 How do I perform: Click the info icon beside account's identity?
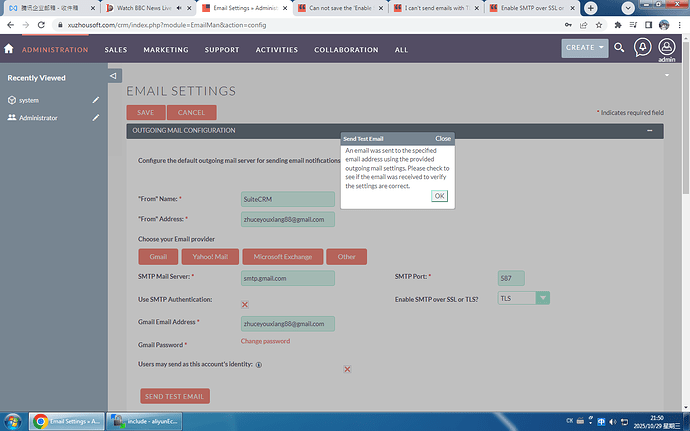(x=259, y=365)
